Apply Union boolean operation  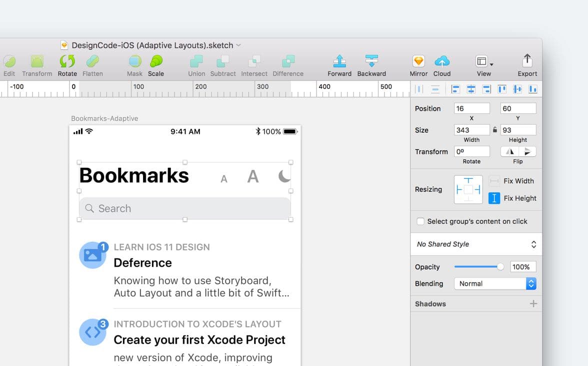click(196, 65)
